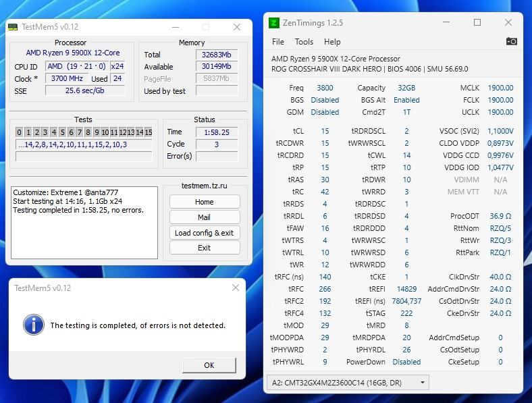Click the PageFile 5837Mb field

pos(217,78)
